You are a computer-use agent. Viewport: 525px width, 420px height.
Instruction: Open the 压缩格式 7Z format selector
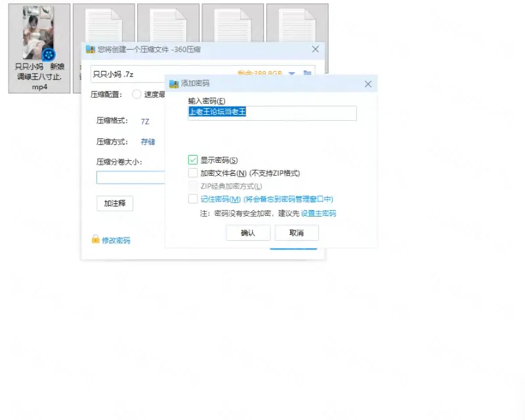[145, 121]
